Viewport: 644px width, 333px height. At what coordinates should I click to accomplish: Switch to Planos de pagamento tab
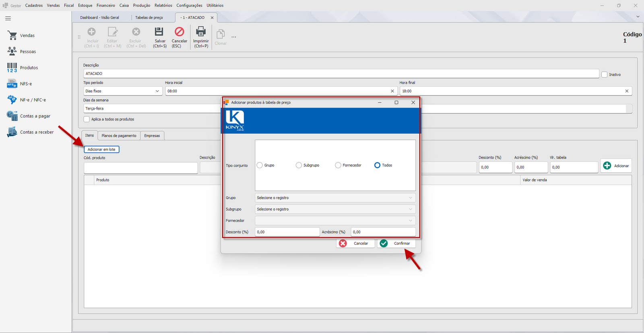pyautogui.click(x=119, y=136)
